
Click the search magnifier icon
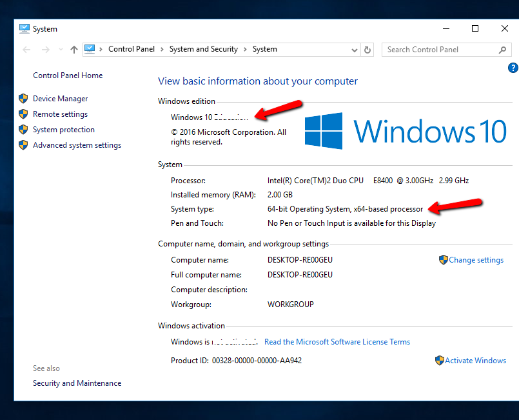(x=502, y=50)
